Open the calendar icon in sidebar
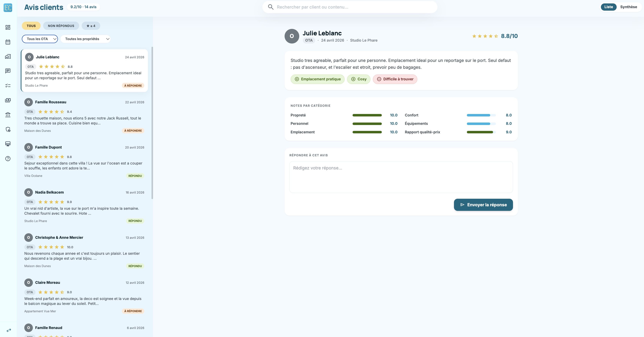644x337 pixels. click(8, 42)
